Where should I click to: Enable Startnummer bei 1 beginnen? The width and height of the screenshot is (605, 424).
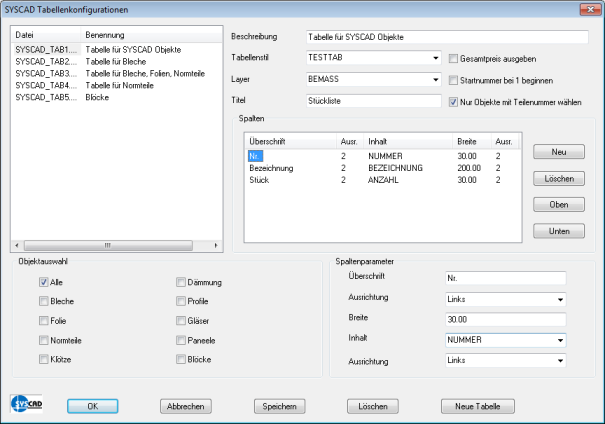(x=454, y=80)
